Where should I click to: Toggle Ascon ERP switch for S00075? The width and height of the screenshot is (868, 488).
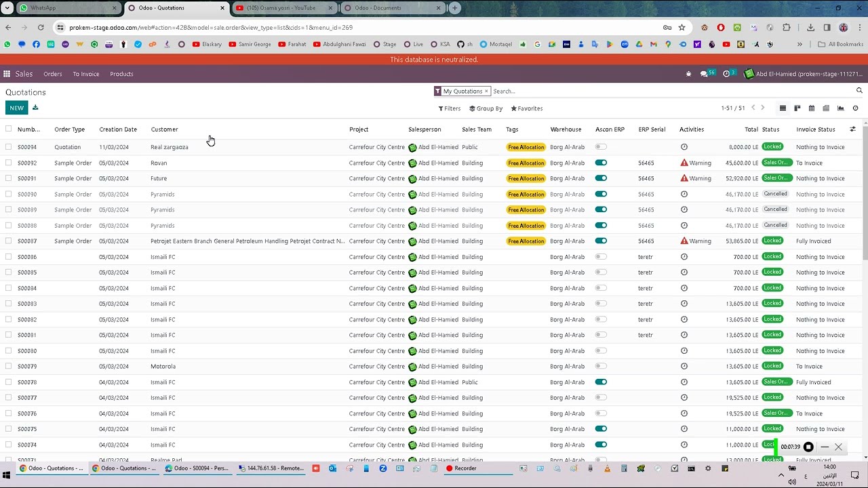pyautogui.click(x=601, y=429)
